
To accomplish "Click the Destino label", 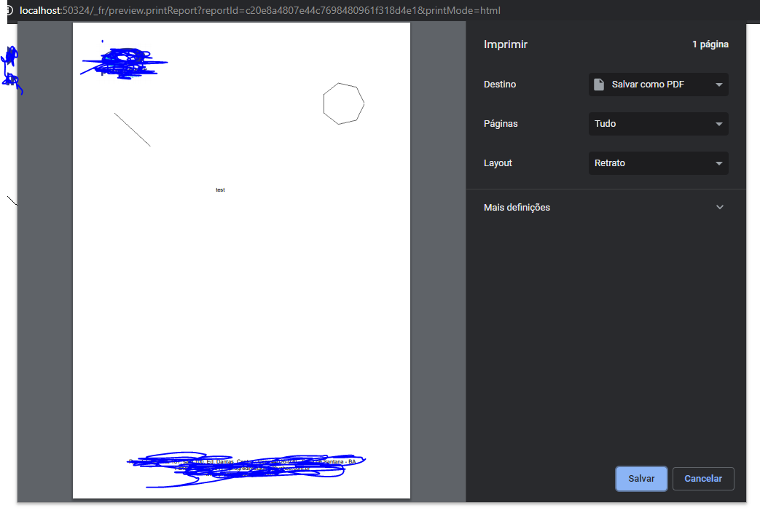I will 500,85.
